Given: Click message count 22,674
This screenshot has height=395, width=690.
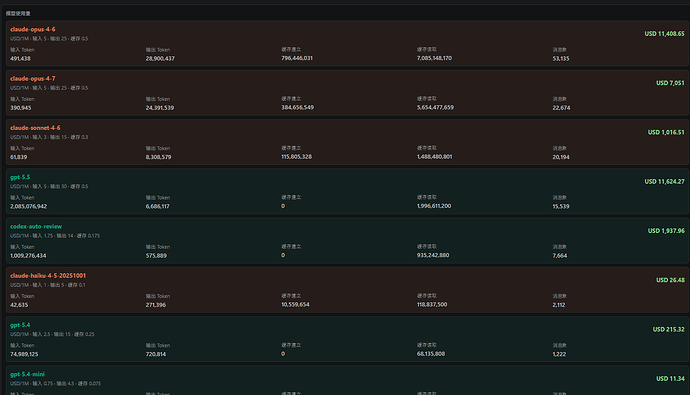Looking at the screenshot, I should pyautogui.click(x=562, y=108).
